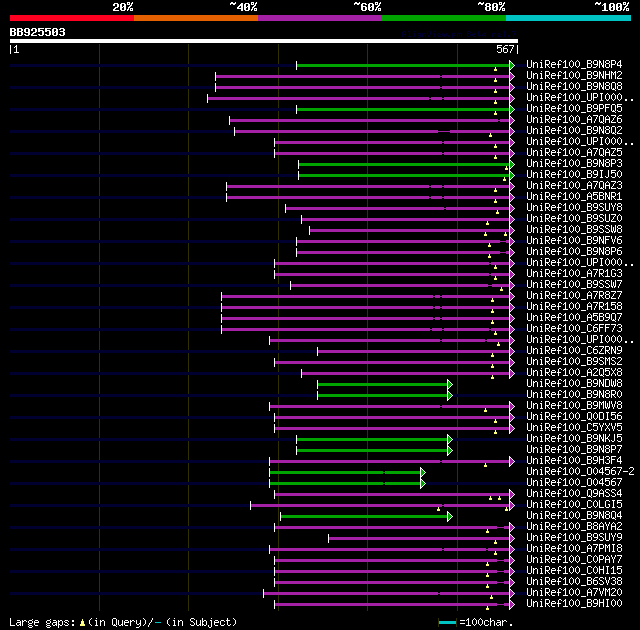Select the UniRef100_B9N8Q4 label
640x630 pixels.
[x=574, y=516]
